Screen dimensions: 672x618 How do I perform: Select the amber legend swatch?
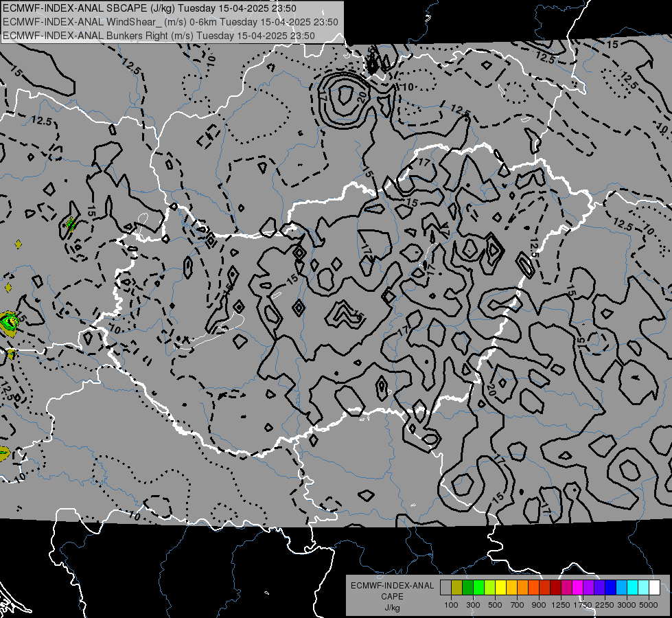pos(511,588)
